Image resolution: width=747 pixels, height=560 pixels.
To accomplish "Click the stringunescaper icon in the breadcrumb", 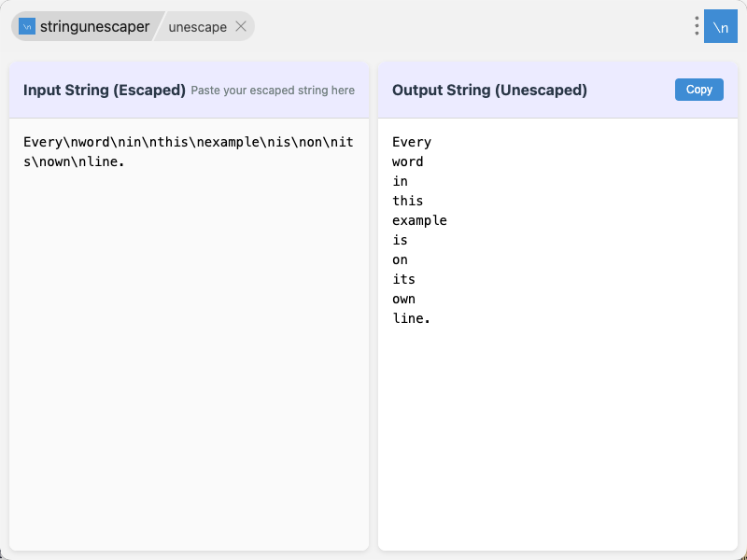I will point(27,26).
